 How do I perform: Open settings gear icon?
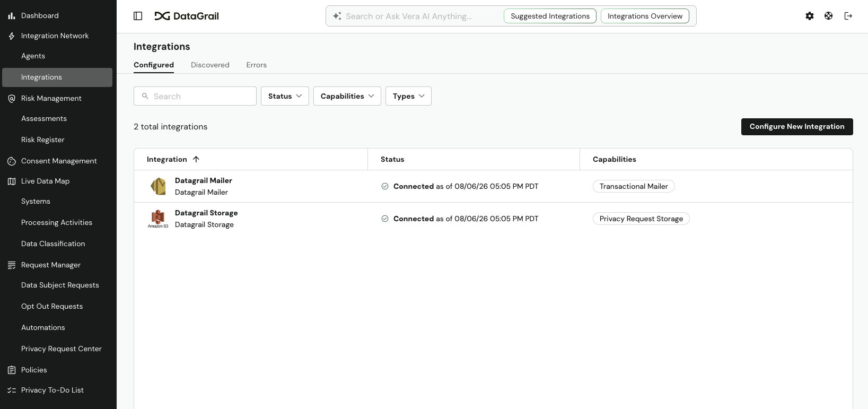click(x=810, y=16)
